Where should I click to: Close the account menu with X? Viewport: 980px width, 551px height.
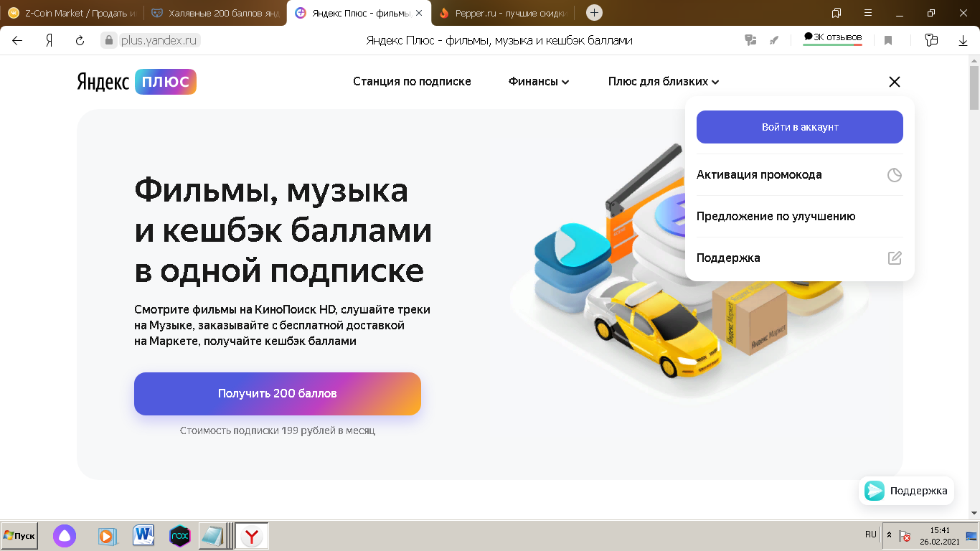coord(894,82)
